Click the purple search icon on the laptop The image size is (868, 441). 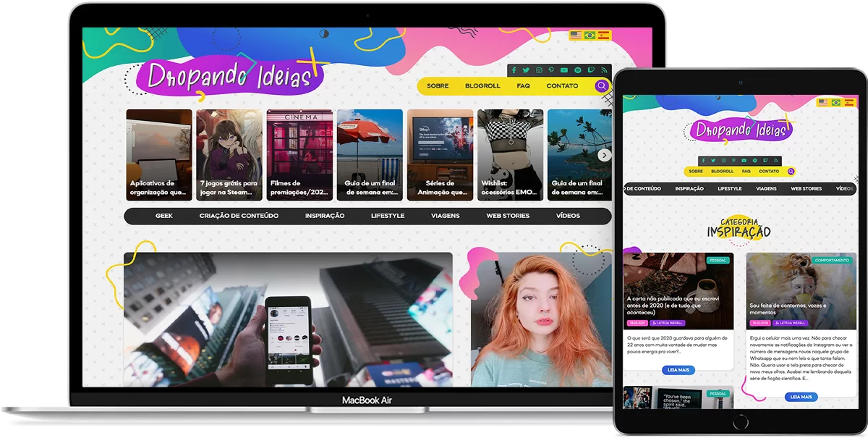tap(602, 86)
